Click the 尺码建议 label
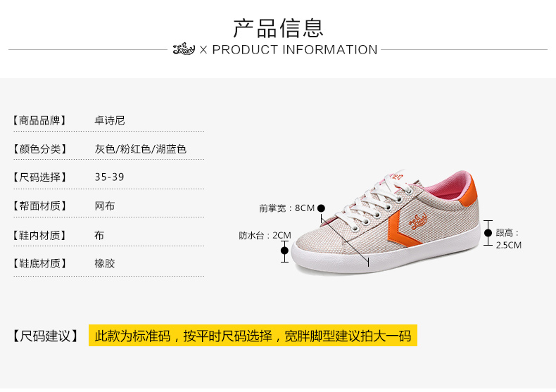 (x=45, y=336)
